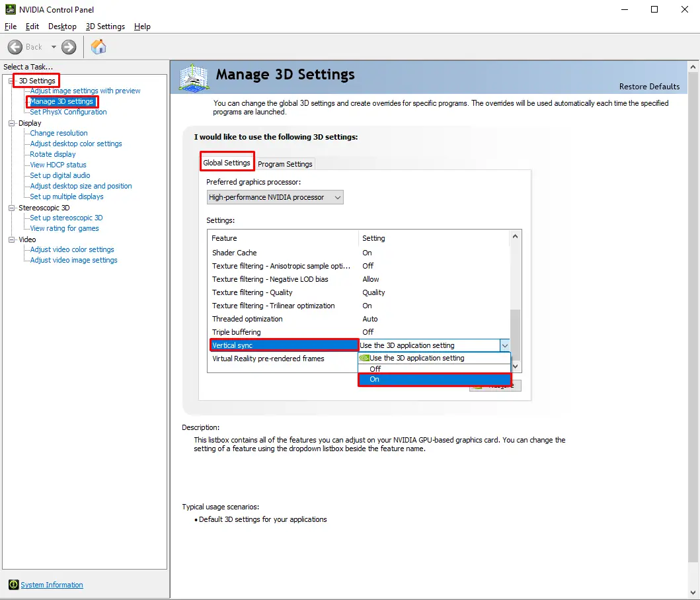Image resolution: width=700 pixels, height=600 pixels.
Task: Open the 3D Settings menu
Action: pyautogui.click(x=105, y=26)
